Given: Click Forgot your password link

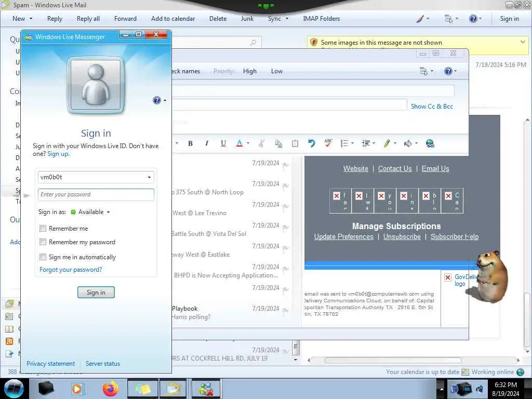Looking at the screenshot, I should [71, 270].
